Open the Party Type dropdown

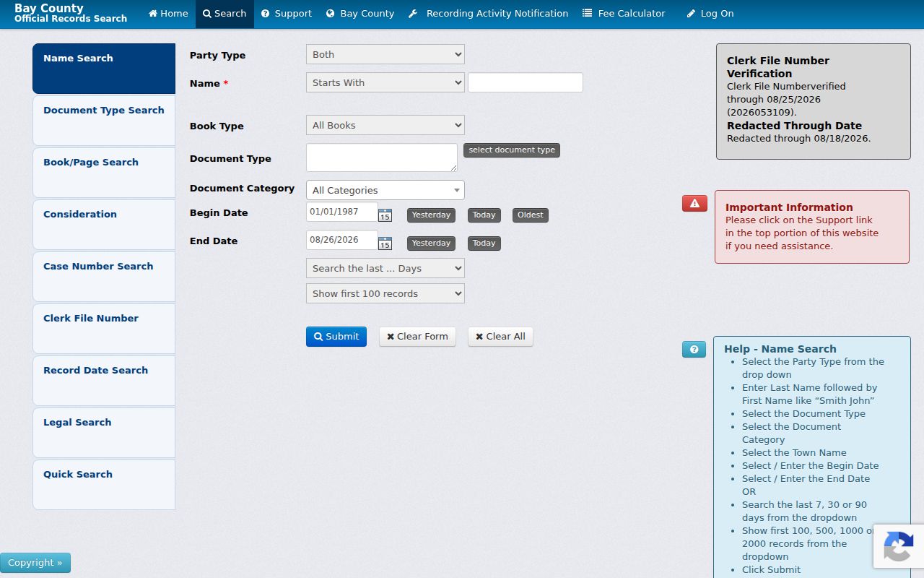(385, 54)
